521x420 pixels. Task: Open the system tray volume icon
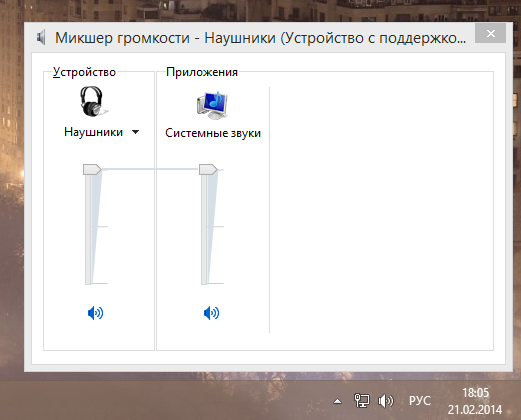[x=386, y=401]
